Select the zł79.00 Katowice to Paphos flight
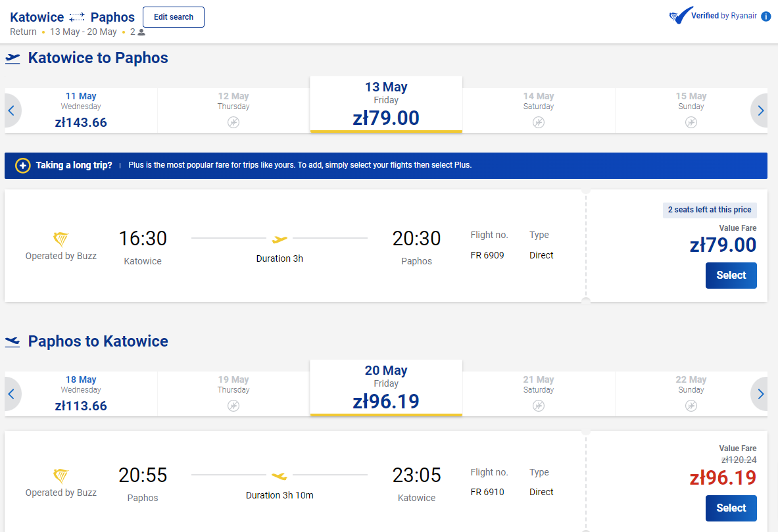This screenshot has width=778, height=532. pyautogui.click(x=731, y=276)
